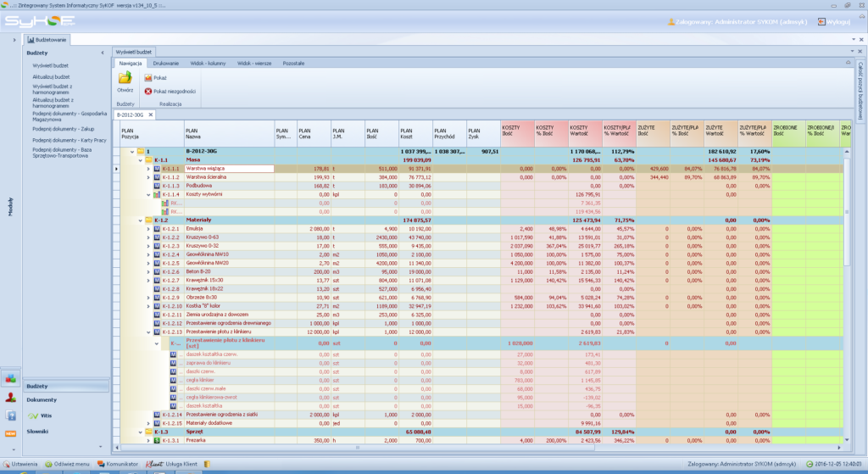The height and width of the screenshot is (474, 868).
Task: Open Komunikator chat icon
Action: click(101, 464)
